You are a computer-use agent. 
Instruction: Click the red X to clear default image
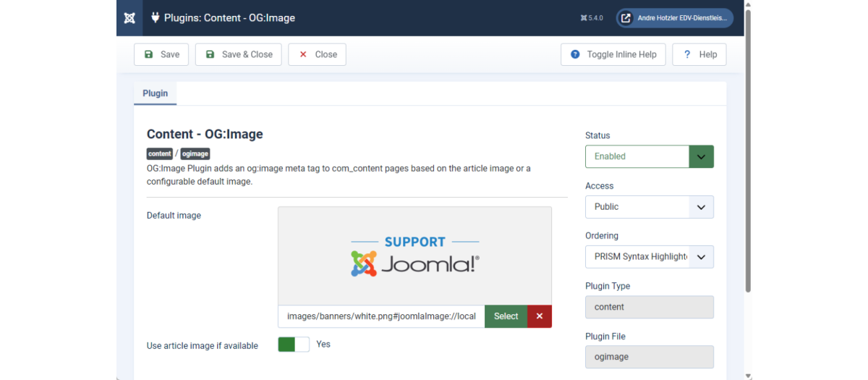pyautogui.click(x=540, y=316)
